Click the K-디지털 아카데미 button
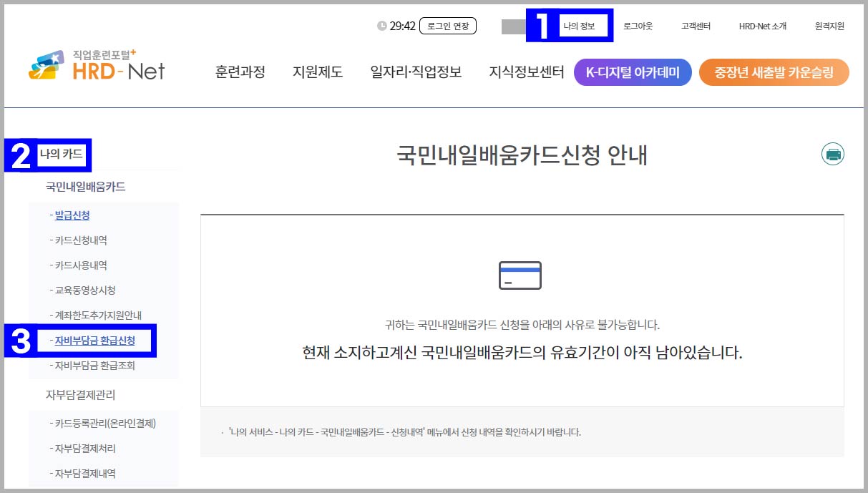Screen dimensions: 868x493 point(633,72)
